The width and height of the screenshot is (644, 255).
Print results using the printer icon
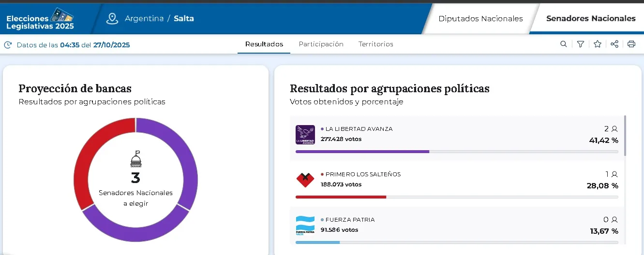631,44
